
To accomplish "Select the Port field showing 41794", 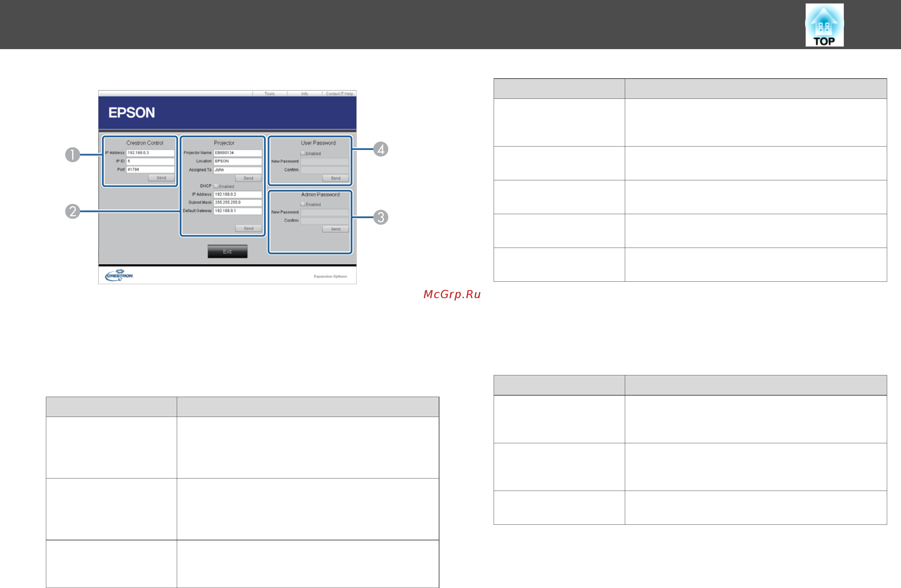I will (x=150, y=170).
